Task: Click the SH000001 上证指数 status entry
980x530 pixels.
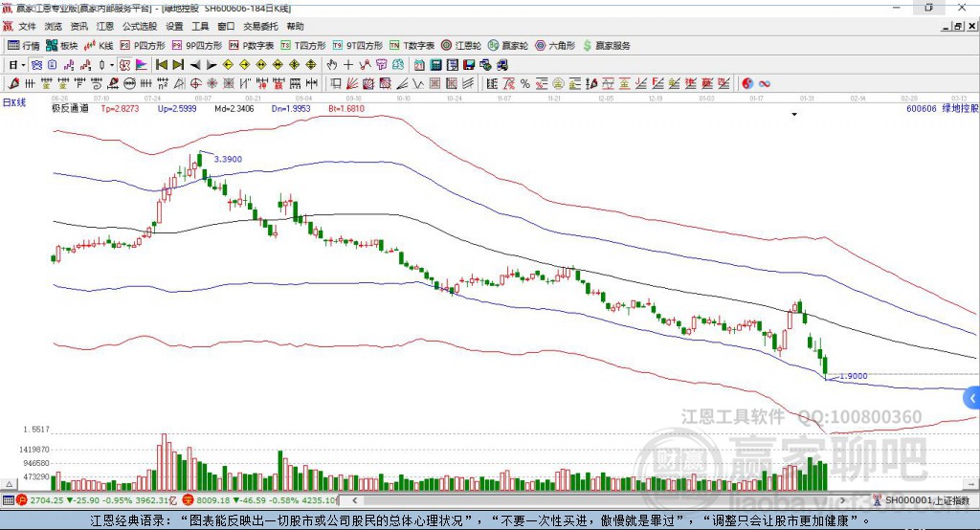Action: [x=921, y=500]
